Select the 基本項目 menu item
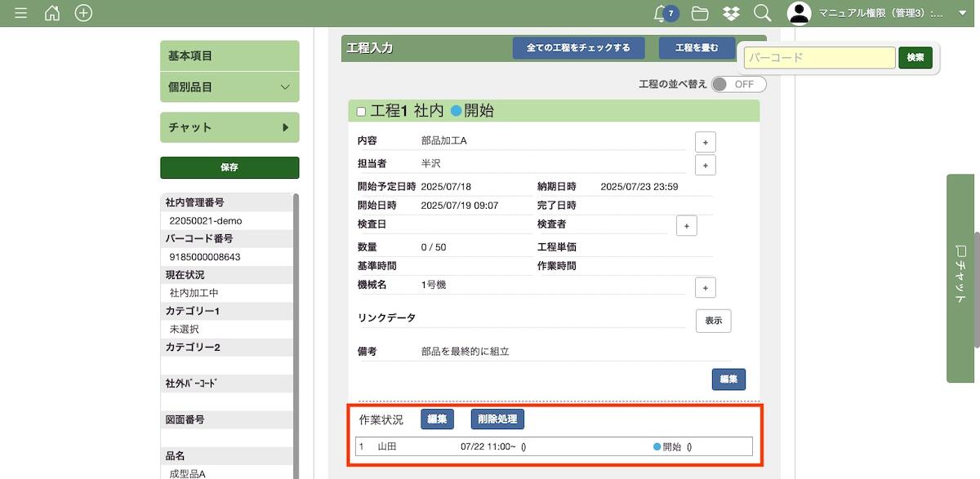Viewport: 980px width, 479px height. (x=229, y=55)
